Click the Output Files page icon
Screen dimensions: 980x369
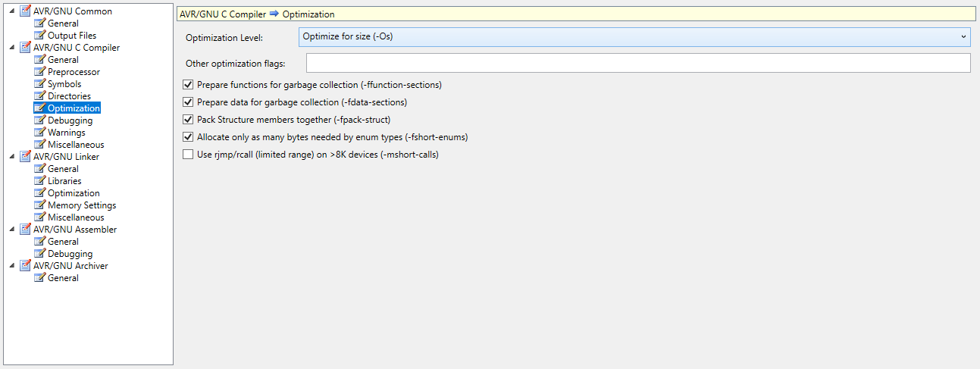pyautogui.click(x=39, y=35)
